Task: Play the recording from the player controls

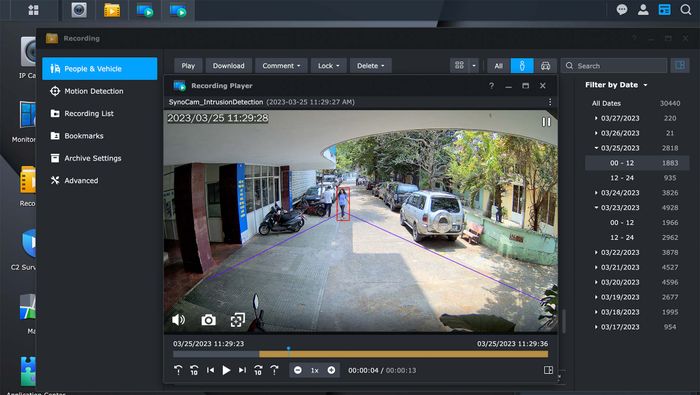Action: (x=226, y=370)
